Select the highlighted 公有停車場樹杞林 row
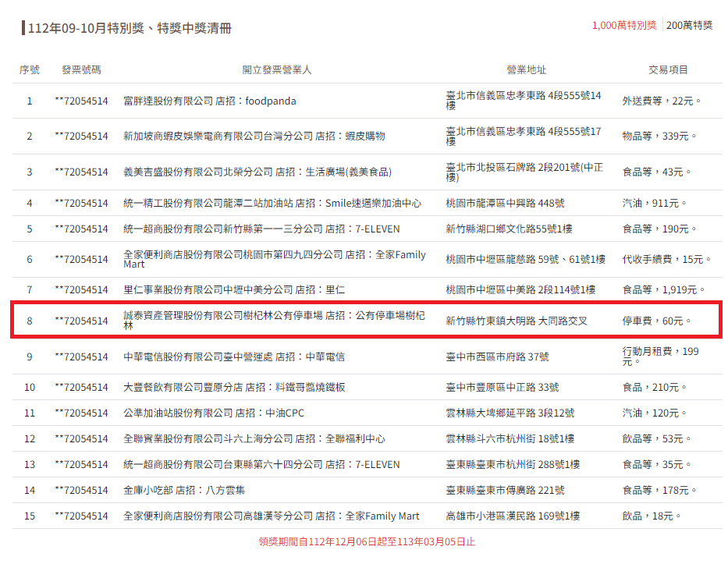Screen dimensions: 728x564 coord(234,321)
